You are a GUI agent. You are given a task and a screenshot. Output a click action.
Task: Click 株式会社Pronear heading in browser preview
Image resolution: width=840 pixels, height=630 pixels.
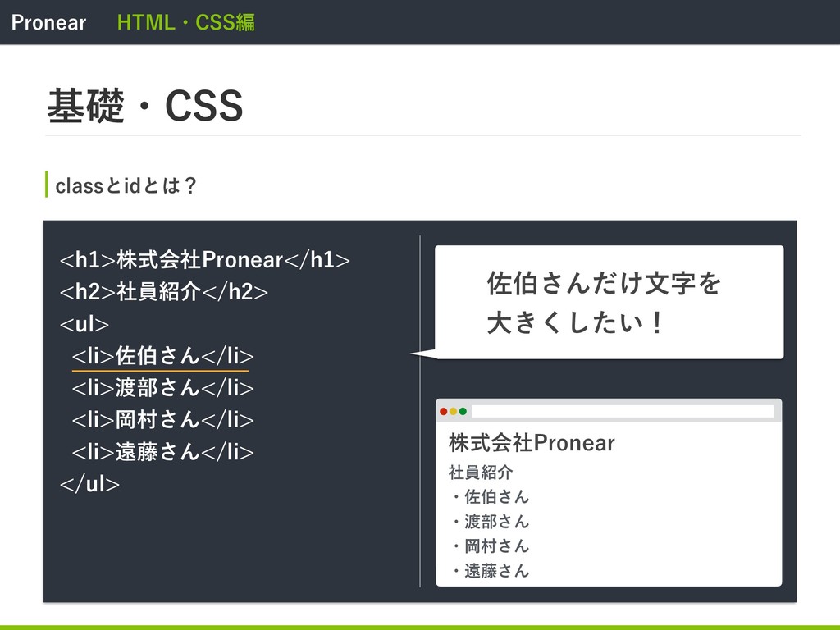pos(532,443)
